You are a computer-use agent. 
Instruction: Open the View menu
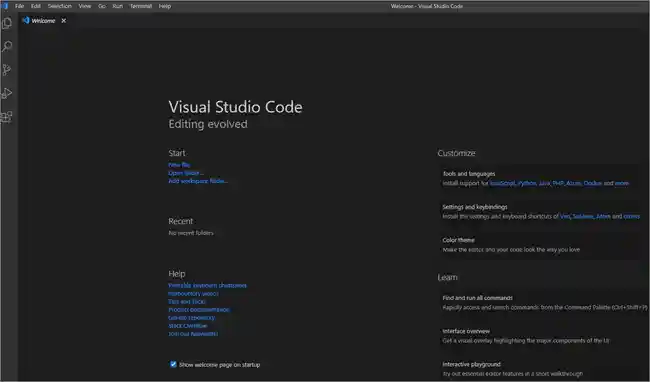85,6
